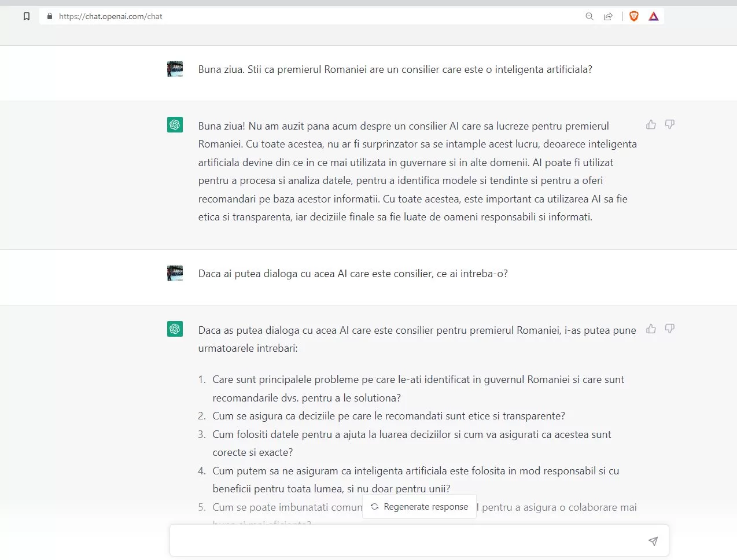Click the bookmark icon beside the address bar
Viewport: 737px width, 560px height.
coord(27,16)
